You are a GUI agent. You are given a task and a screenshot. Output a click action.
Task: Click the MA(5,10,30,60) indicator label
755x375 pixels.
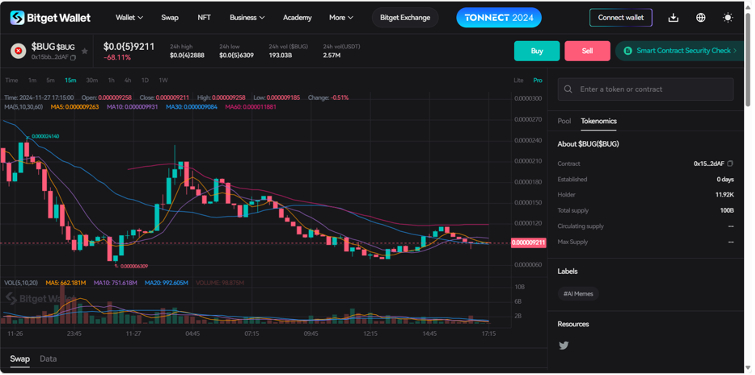click(x=23, y=107)
